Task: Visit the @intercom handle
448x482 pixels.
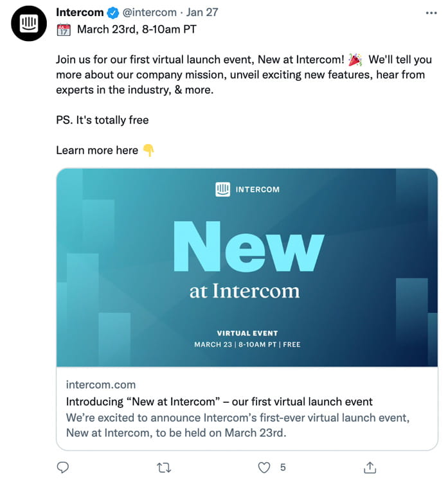Action: coord(150,13)
